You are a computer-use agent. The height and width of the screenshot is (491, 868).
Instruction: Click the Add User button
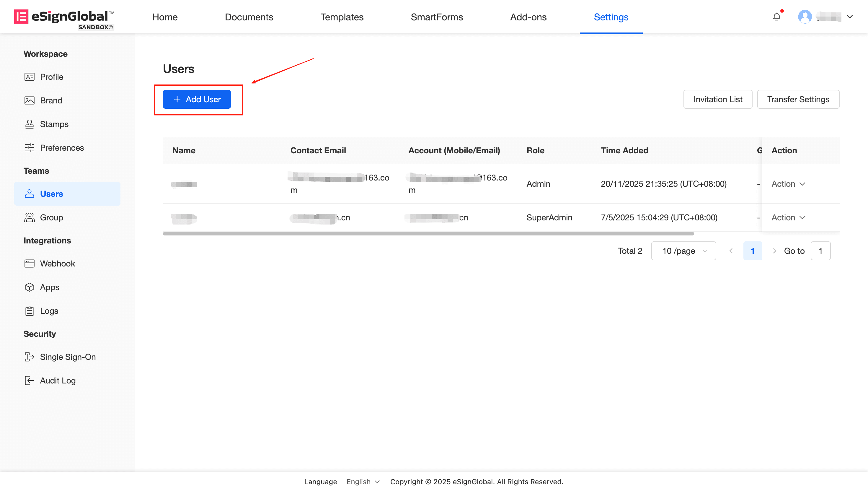coord(197,99)
